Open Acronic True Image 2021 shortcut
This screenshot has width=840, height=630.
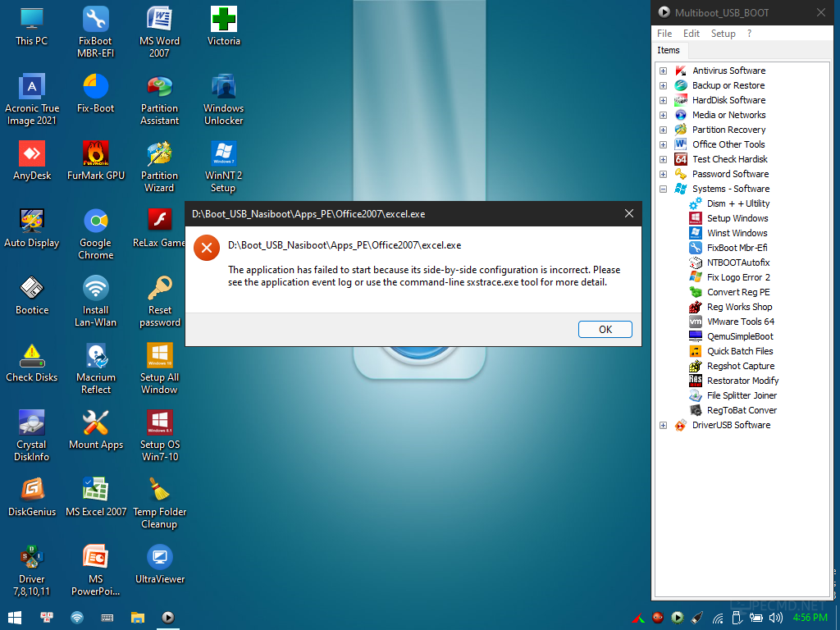pos(32,99)
